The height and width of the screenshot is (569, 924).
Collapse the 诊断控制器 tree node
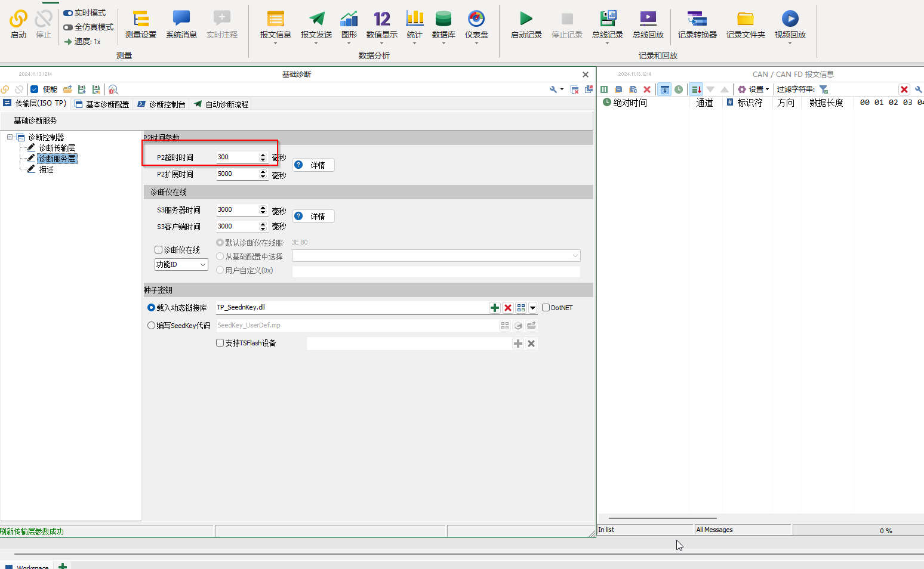click(10, 137)
